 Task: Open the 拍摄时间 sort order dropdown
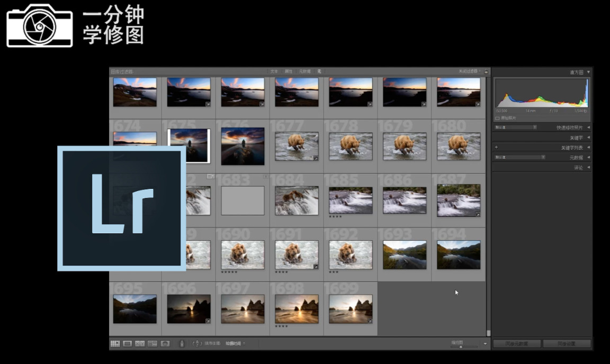coord(235,344)
